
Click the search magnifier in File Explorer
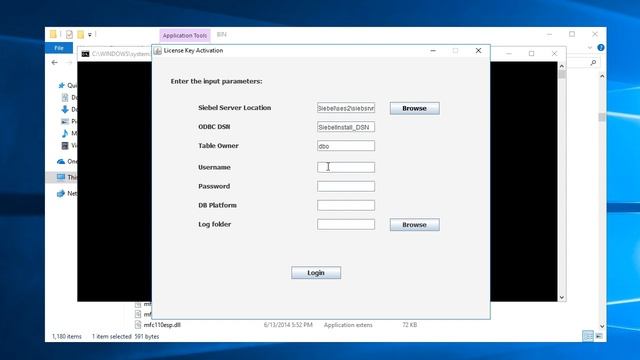[593, 62]
